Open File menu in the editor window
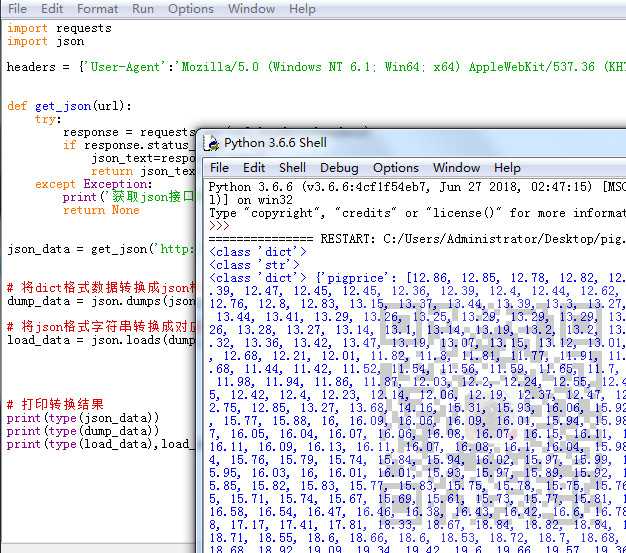Image resolution: width=626 pixels, height=553 pixels. [x=18, y=9]
